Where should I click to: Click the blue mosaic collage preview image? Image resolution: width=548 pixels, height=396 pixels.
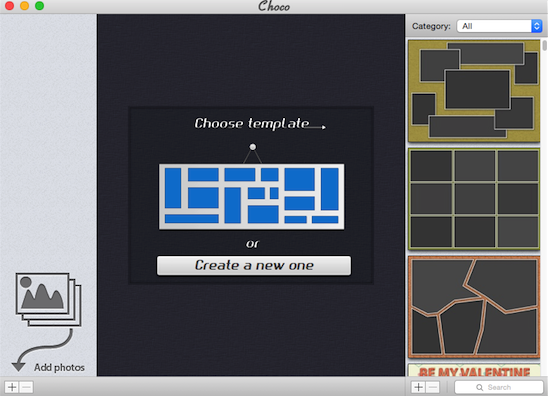(x=252, y=196)
